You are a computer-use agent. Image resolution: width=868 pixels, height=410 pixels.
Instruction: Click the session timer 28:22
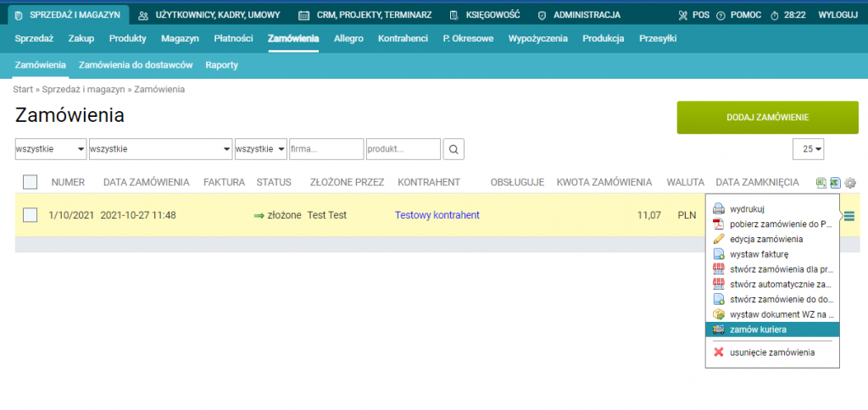click(x=787, y=15)
